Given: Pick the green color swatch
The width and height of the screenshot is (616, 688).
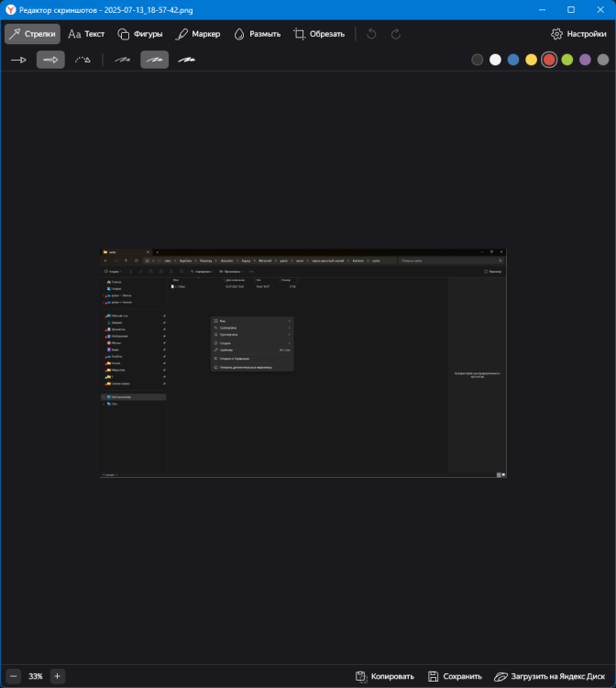Looking at the screenshot, I should point(566,60).
